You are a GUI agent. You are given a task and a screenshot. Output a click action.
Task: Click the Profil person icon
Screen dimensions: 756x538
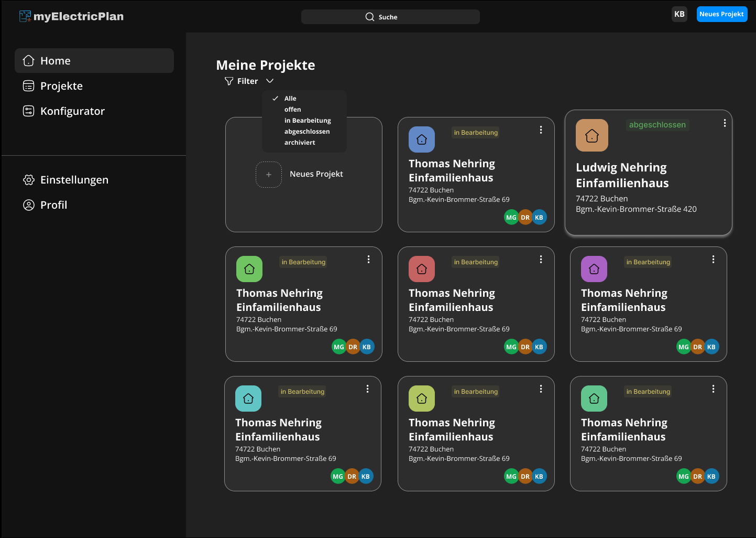[x=29, y=205]
